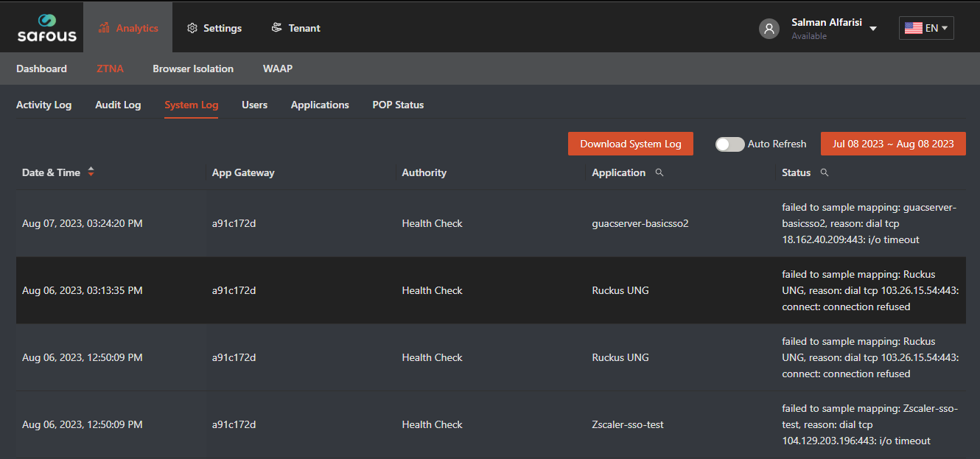
Task: Toggle Auto Refresh switch
Action: (x=729, y=144)
